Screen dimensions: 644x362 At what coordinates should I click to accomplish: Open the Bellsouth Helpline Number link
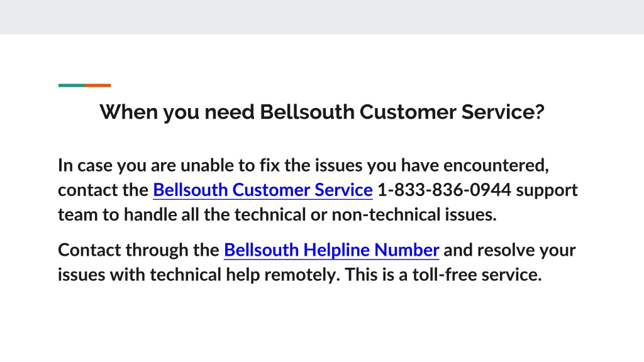[331, 250]
